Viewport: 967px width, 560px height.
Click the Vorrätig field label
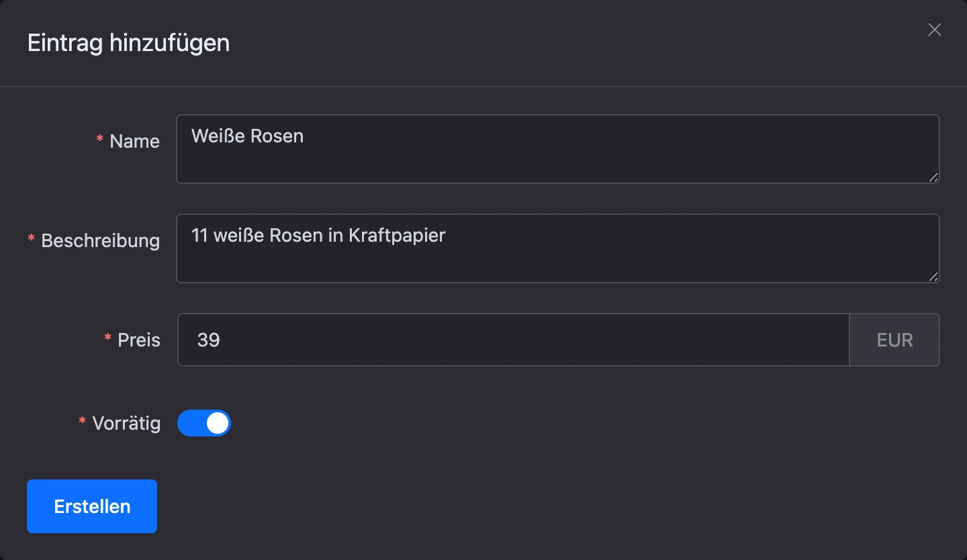[x=126, y=423]
